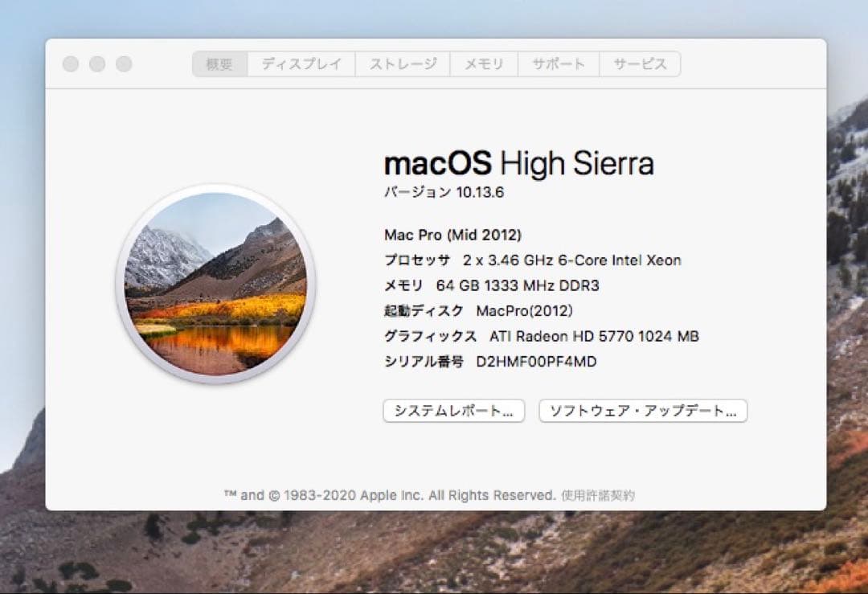The image size is (868, 594).
Task: Click the Apple copyright notice text
Action: [x=395, y=495]
